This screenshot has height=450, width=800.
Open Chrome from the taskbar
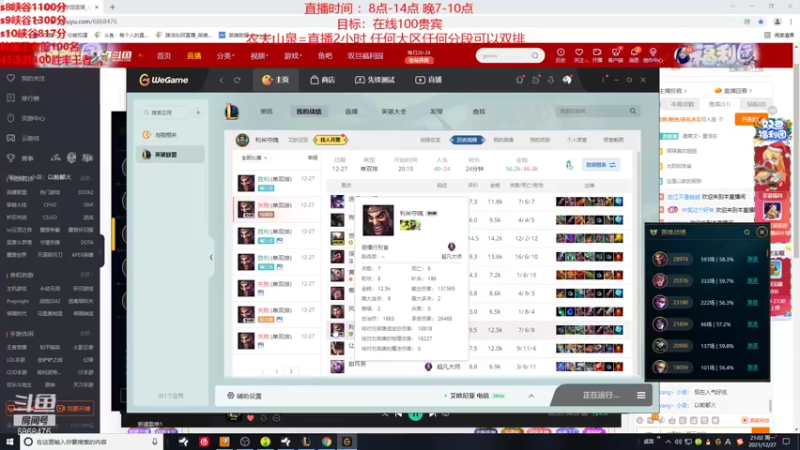(327, 442)
